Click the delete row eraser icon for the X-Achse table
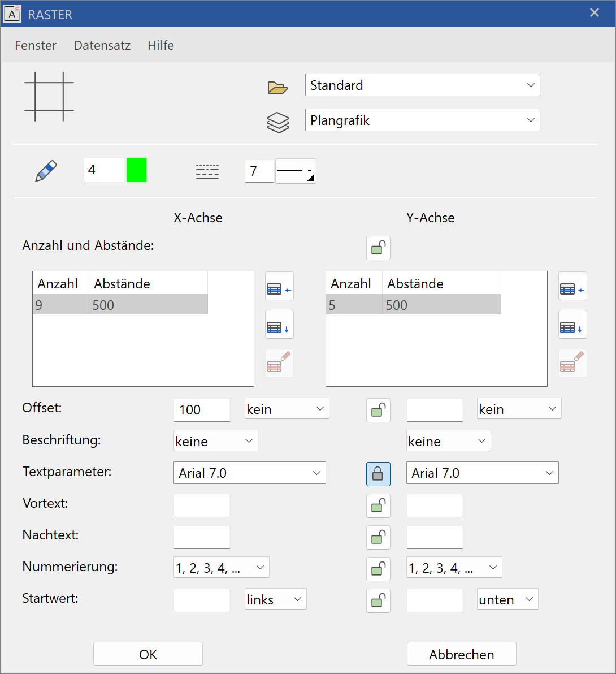The width and height of the screenshot is (616, 674). coord(279,363)
